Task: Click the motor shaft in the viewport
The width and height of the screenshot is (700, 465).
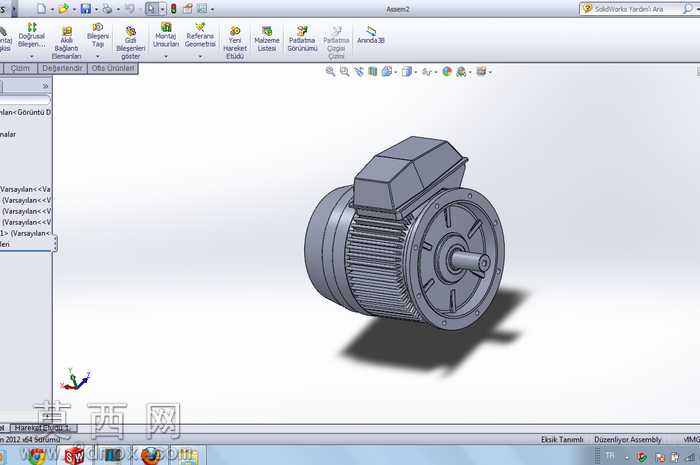Action: click(x=471, y=260)
